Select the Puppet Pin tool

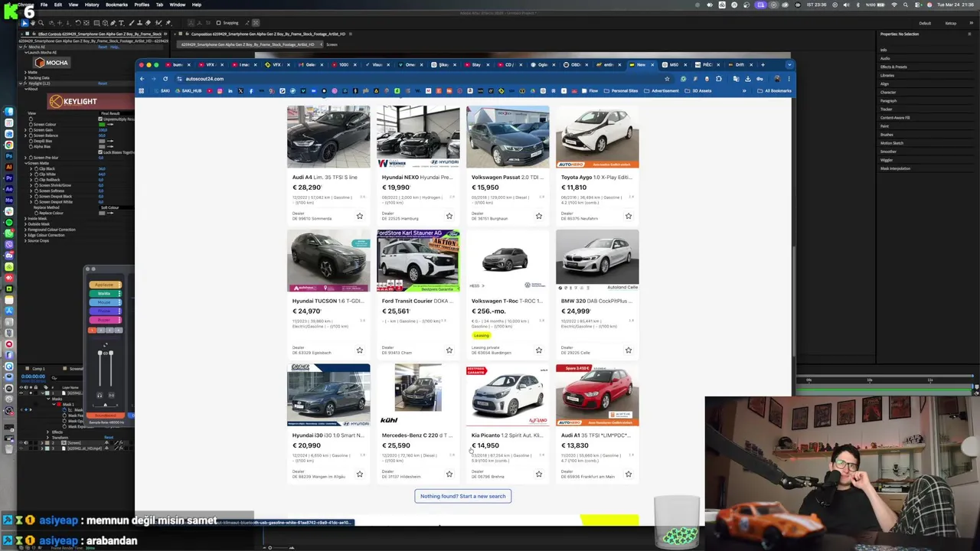point(168,23)
